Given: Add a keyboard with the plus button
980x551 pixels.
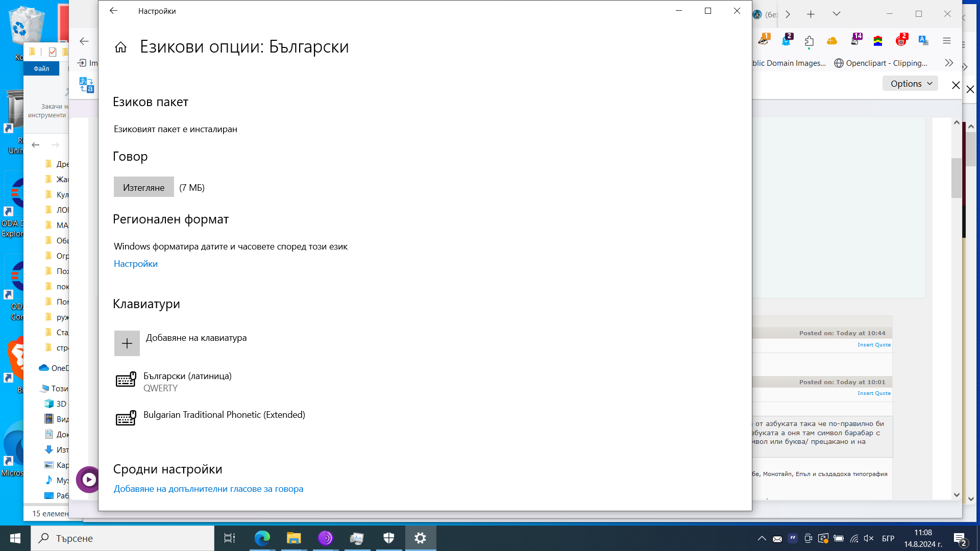Looking at the screenshot, I should (127, 343).
